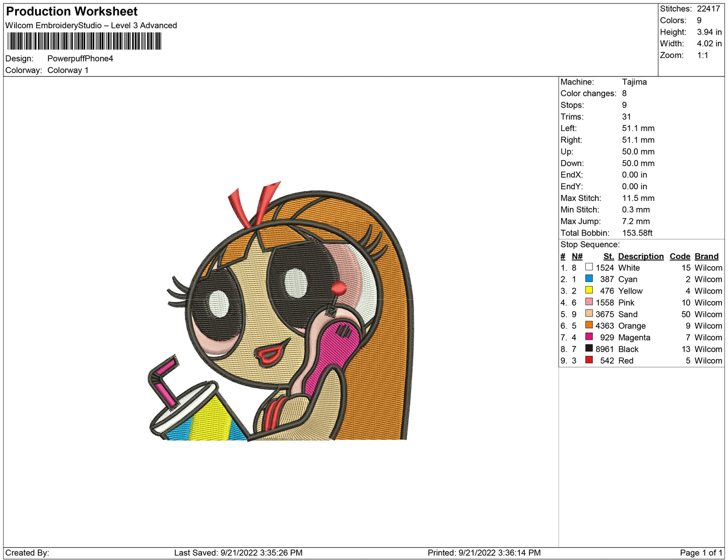Click the 'Production Worksheet' title
This screenshot has height=560, width=728.
(x=72, y=11)
